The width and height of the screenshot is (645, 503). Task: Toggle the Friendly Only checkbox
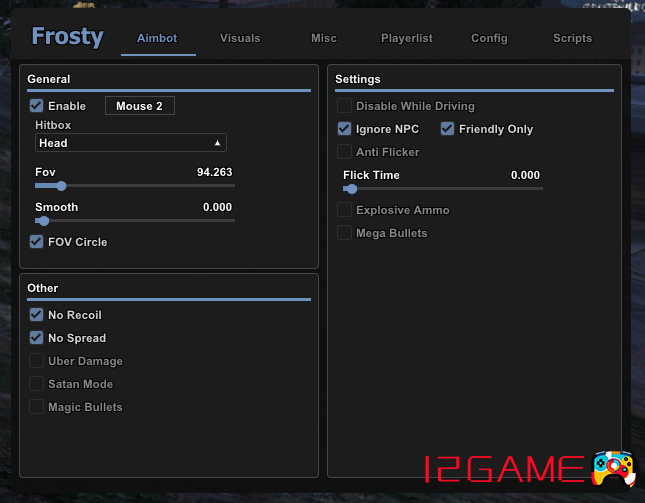point(448,129)
